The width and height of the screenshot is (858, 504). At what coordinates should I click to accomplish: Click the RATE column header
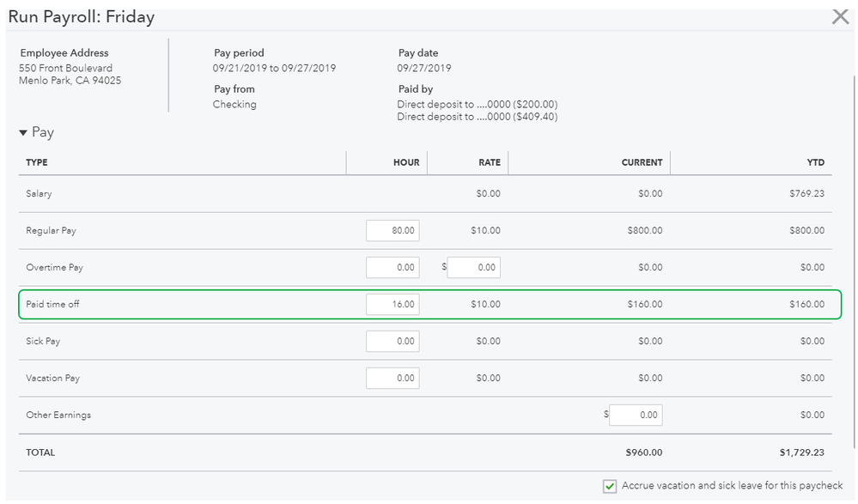pos(489,162)
